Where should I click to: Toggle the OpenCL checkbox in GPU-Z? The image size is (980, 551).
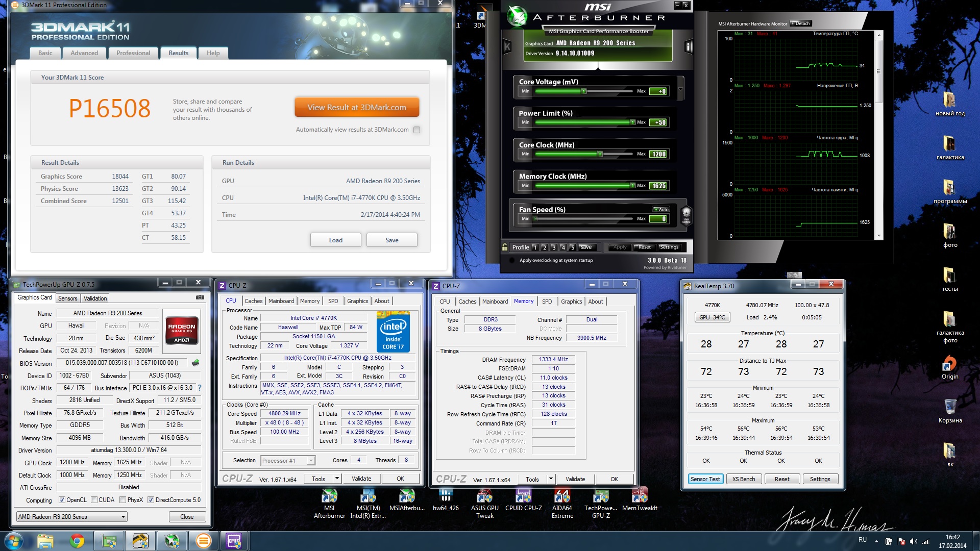click(62, 500)
